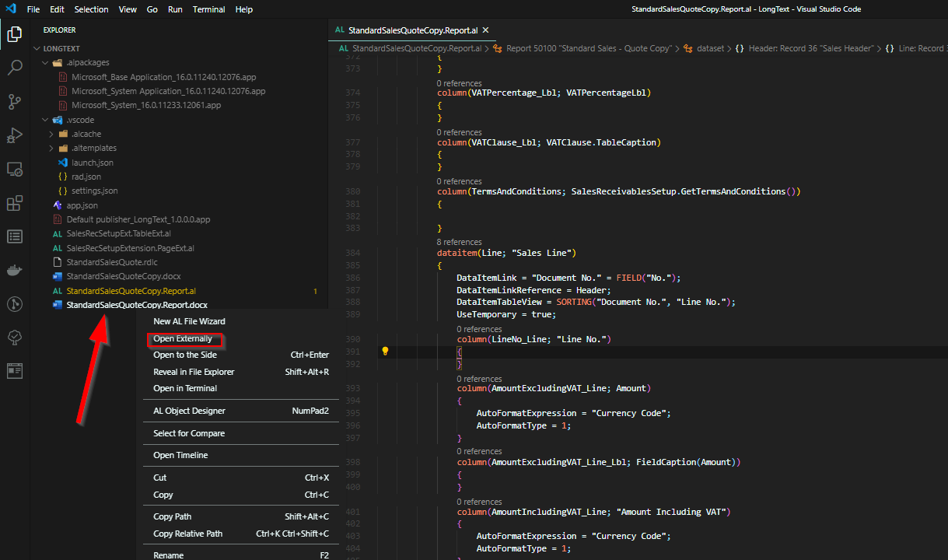Open the Run and Debug view
948x560 pixels.
tap(14, 135)
